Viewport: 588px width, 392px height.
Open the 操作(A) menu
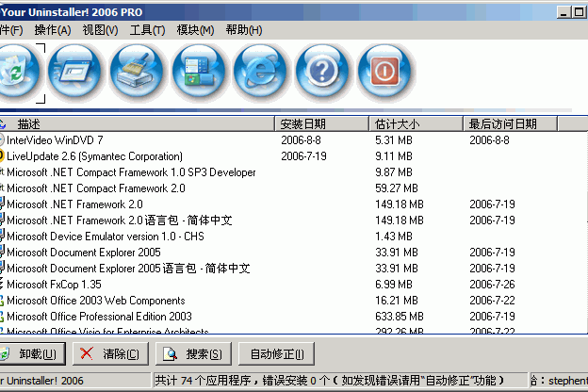tap(53, 30)
